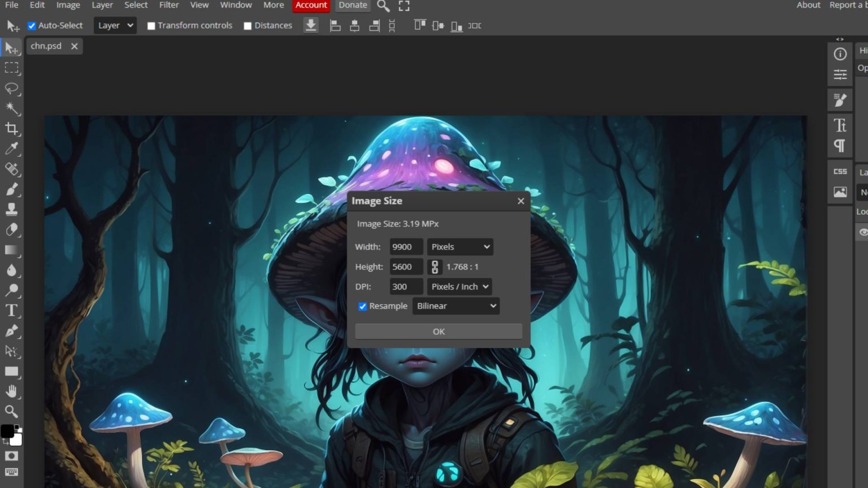
Task: Select the Blur tool
Action: 11,270
